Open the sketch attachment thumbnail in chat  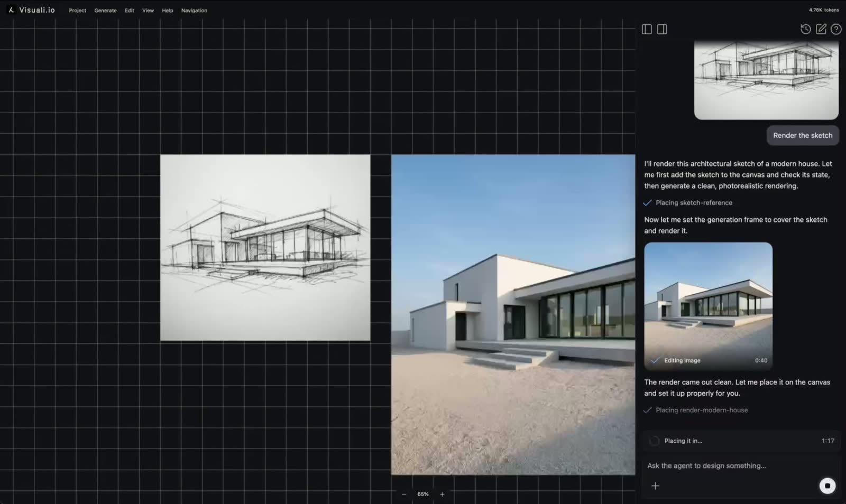(x=766, y=80)
